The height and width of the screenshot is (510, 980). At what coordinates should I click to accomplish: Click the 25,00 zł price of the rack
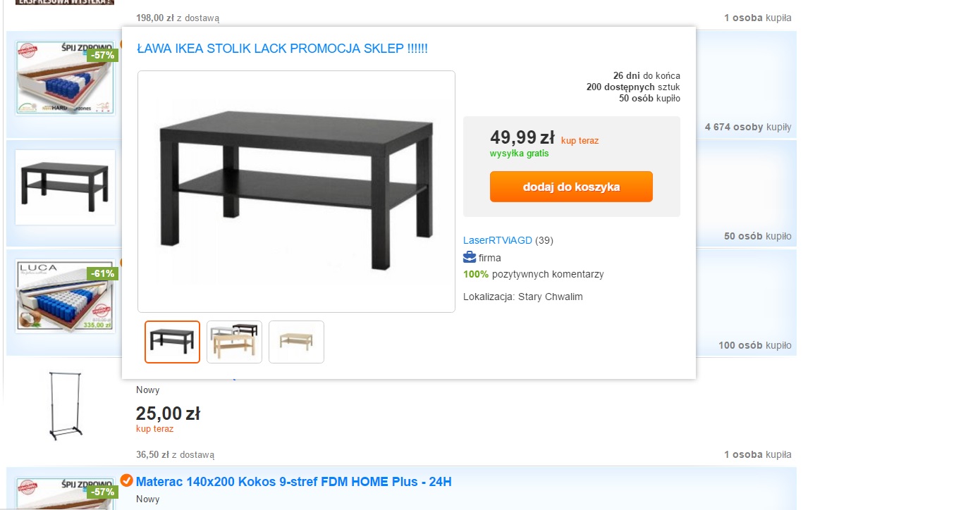pos(168,412)
